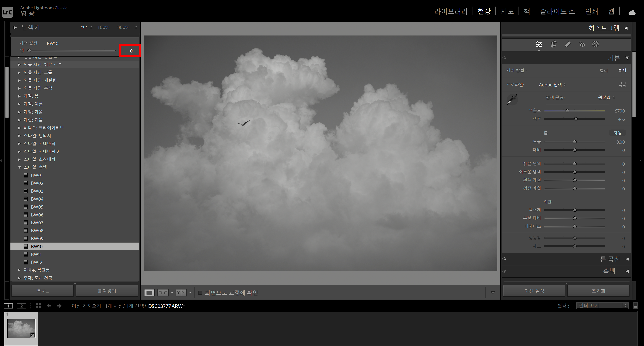Enable 화면으로 교정쇄 확인 checkbox
This screenshot has width=644, height=346.
tap(200, 293)
